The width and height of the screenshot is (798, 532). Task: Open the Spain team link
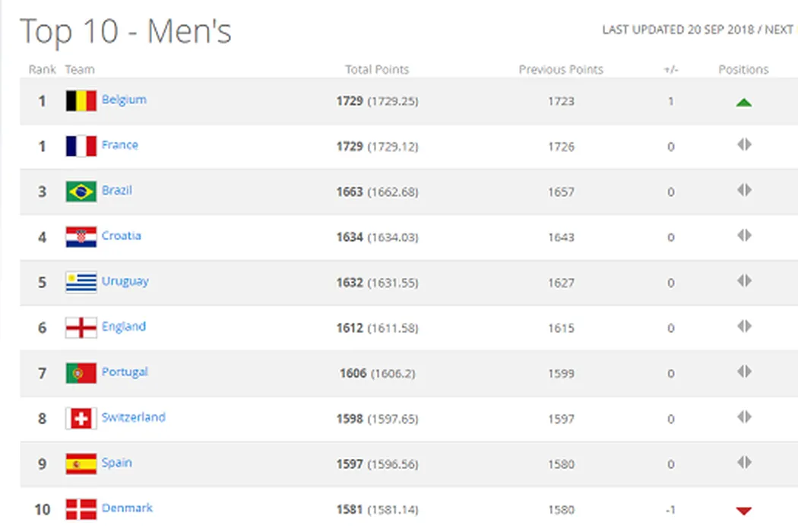[116, 462]
